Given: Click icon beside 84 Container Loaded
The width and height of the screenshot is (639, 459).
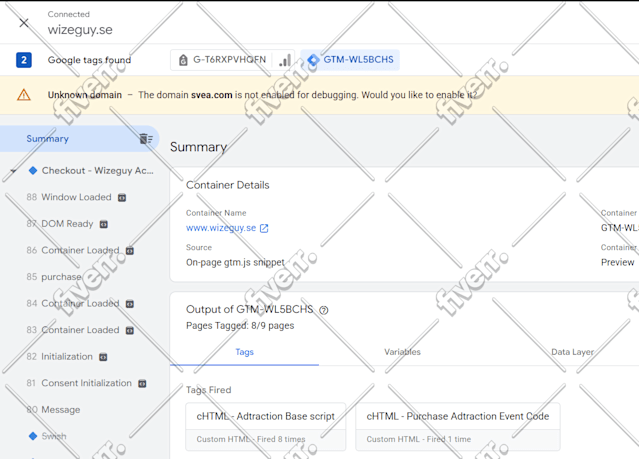Looking at the screenshot, I should [130, 304].
